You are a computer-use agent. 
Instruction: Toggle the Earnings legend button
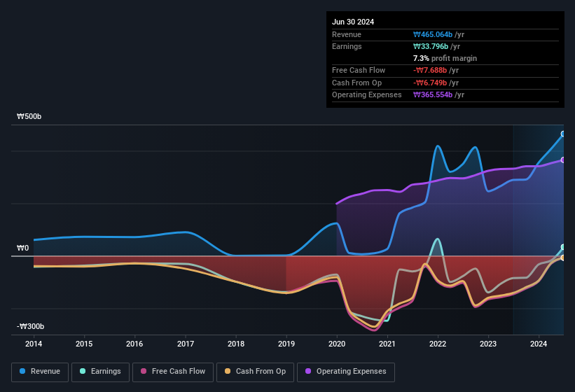pyautogui.click(x=100, y=372)
